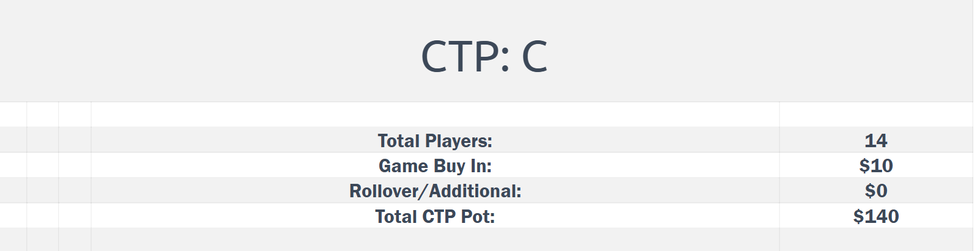
Task: Click narrow empty cell directly left of "Rollover/Additional:"
Action: coord(75,191)
